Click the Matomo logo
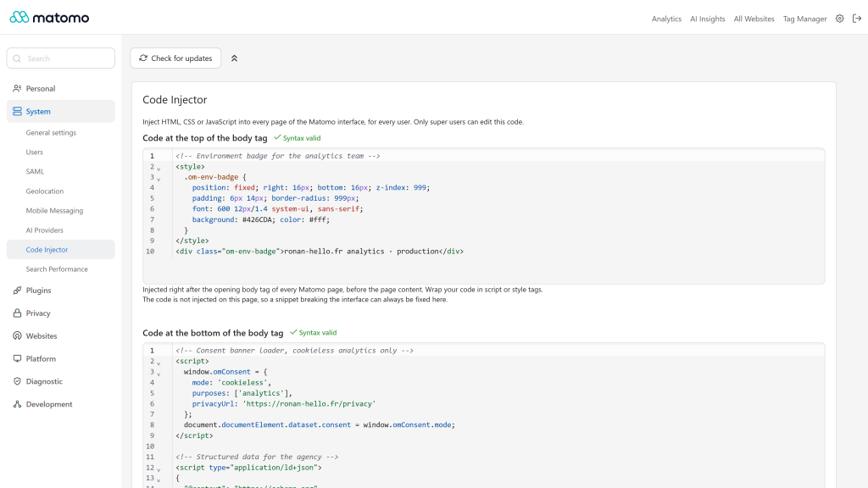Image resolution: width=868 pixels, height=488 pixels. pyautogui.click(x=49, y=18)
